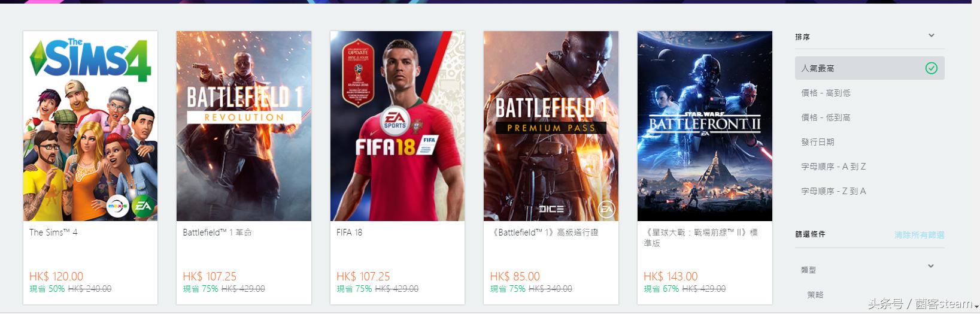980x314 pixels.
Task: Open FIFA 18 cover image
Action: [x=398, y=126]
